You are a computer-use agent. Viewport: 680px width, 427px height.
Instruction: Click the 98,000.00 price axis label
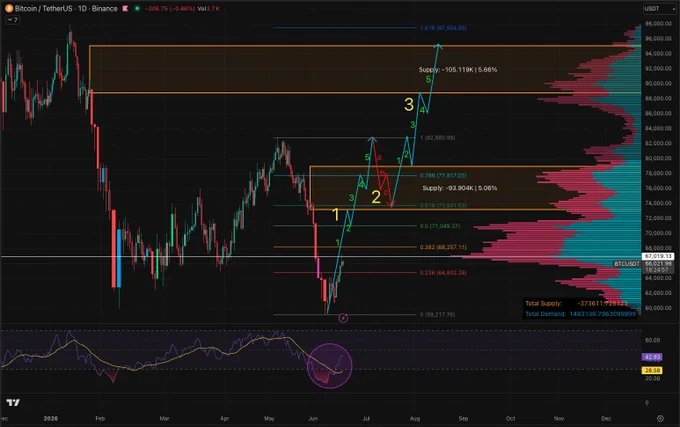658,23
